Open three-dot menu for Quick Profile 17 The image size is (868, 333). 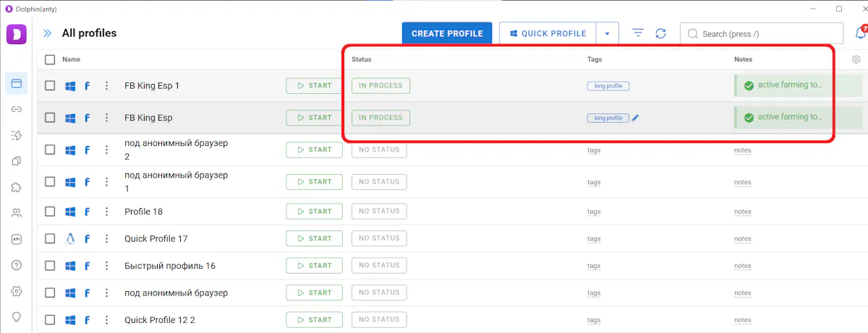coord(106,238)
